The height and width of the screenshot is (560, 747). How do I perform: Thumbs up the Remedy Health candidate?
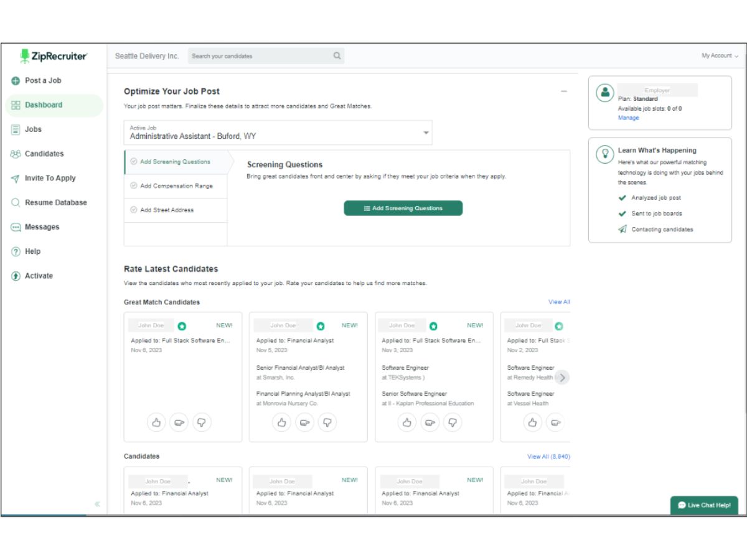(x=532, y=422)
